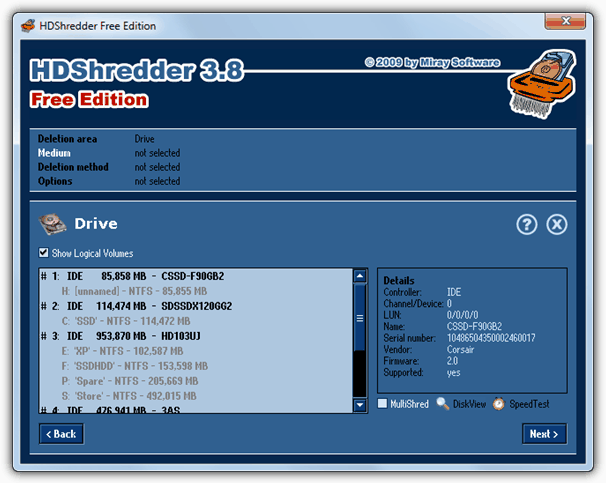The height and width of the screenshot is (483, 606).
Task: Close the HDShredder window
Action: 565,21
